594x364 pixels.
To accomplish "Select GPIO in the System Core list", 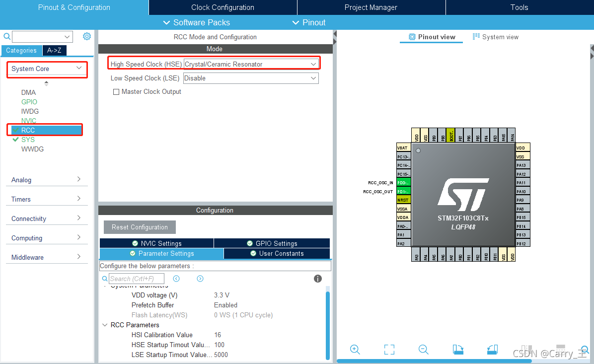I will (29, 102).
